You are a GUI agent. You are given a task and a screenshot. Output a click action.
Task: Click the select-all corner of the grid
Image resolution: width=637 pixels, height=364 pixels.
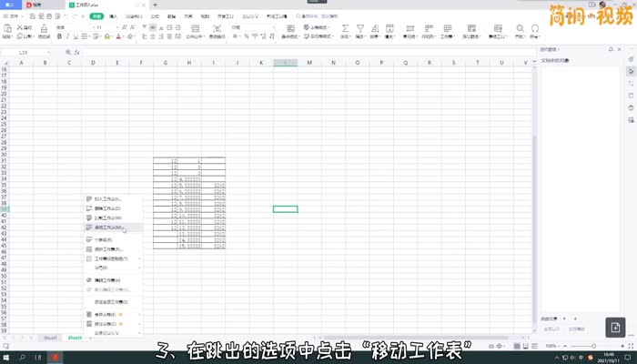pyautogui.click(x=5, y=63)
